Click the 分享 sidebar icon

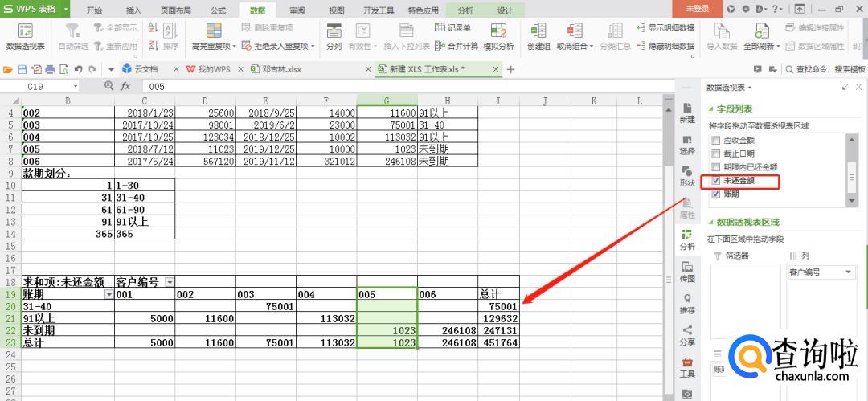coord(687,335)
